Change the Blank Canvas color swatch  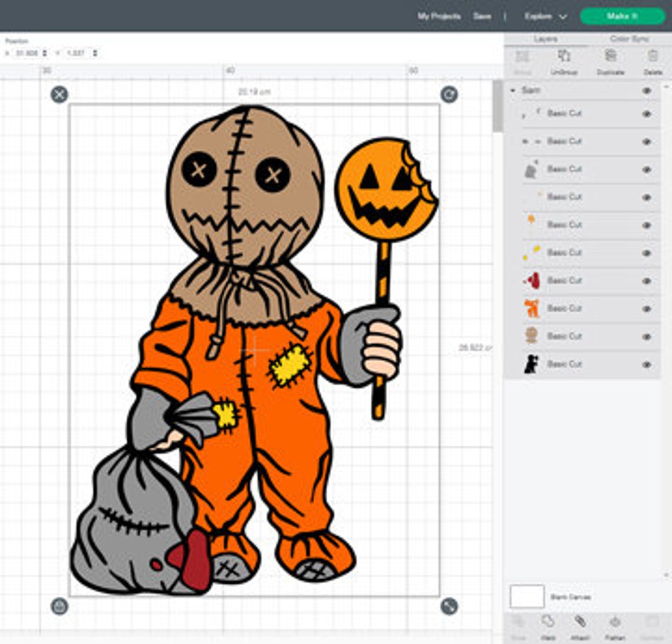tap(528, 597)
